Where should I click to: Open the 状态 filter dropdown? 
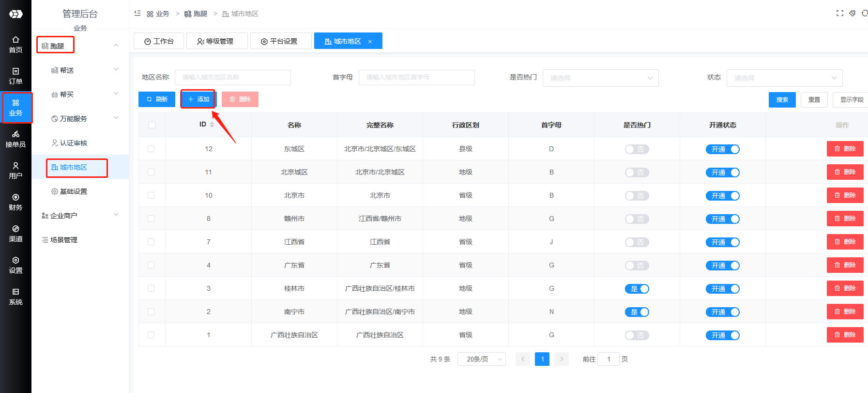785,78
